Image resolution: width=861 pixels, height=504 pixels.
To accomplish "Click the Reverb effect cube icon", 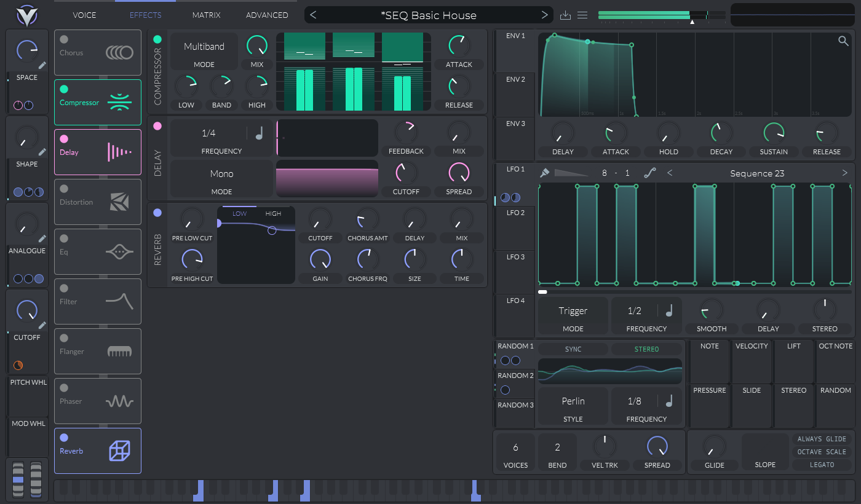I will coord(119,451).
